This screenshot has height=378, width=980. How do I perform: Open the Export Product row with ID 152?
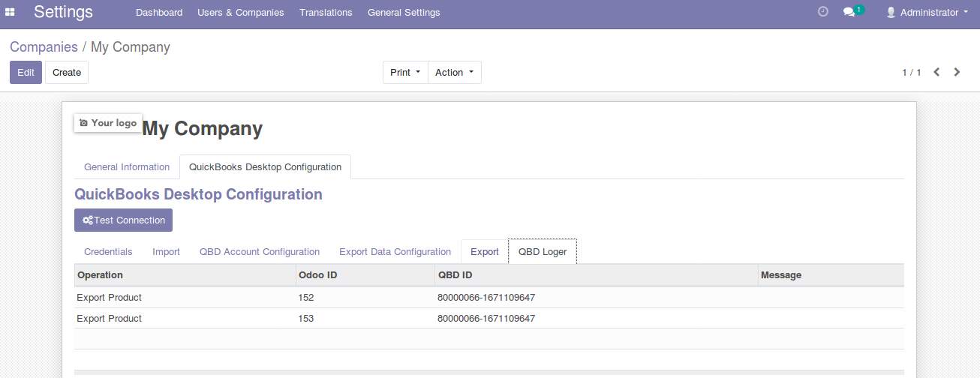[x=489, y=298]
